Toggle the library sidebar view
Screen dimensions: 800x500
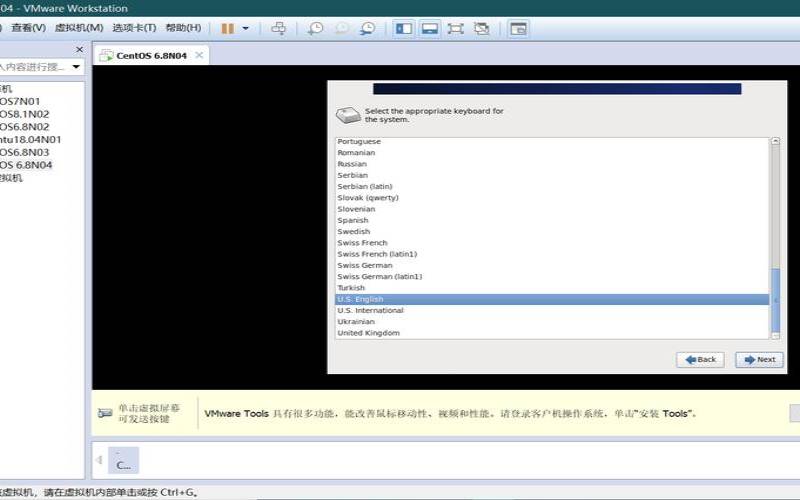[404, 29]
